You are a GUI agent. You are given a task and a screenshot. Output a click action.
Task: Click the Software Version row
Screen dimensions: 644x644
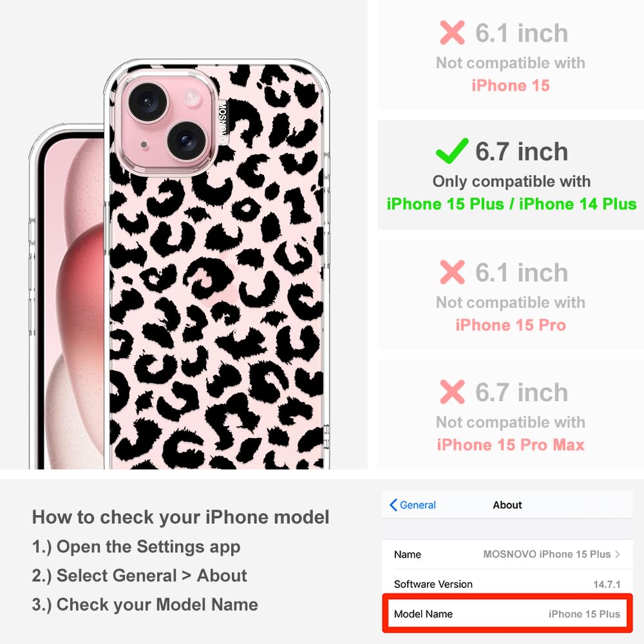coord(507,584)
